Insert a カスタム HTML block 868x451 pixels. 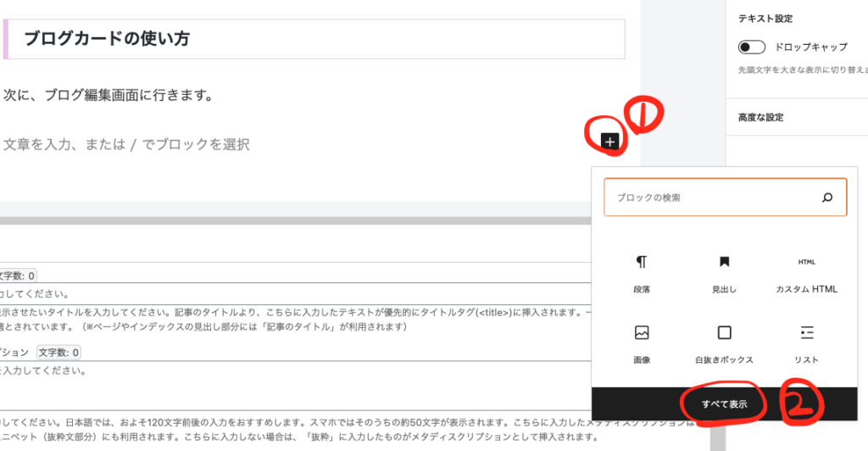[x=806, y=273]
